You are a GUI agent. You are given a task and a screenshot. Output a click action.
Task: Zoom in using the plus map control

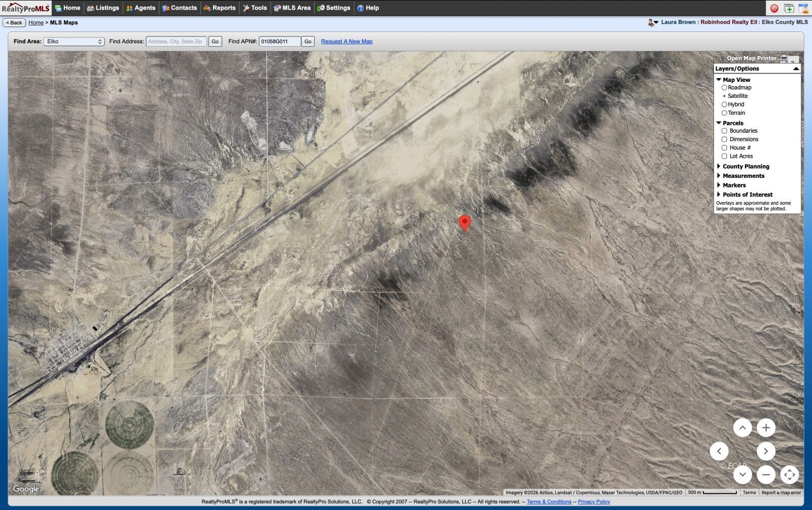point(766,427)
